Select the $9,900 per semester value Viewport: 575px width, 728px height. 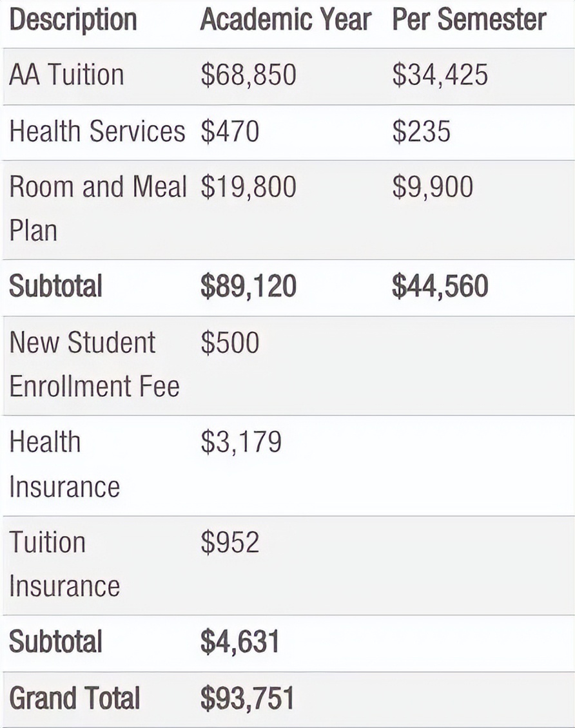pyautogui.click(x=433, y=187)
